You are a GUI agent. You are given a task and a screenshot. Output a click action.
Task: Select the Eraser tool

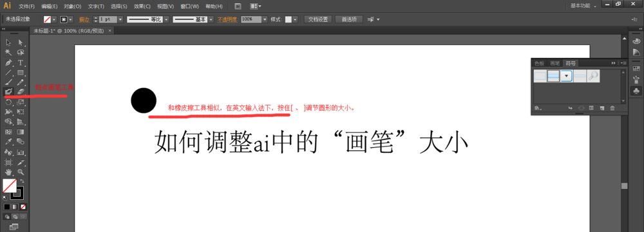[x=21, y=91]
